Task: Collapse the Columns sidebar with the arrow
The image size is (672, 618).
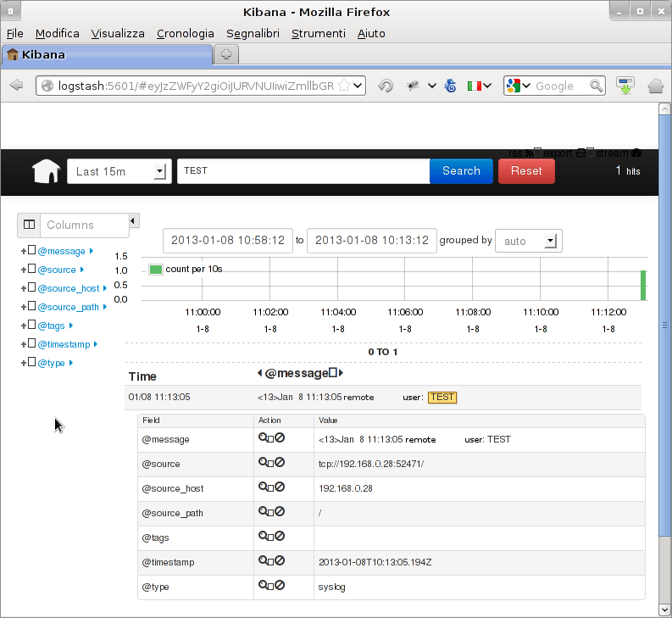Action: 133,221
